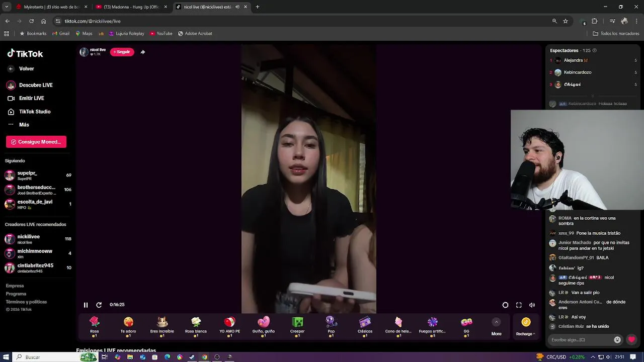The height and width of the screenshot is (362, 644).
Task: Send the Pop gift
Action: point(331,326)
